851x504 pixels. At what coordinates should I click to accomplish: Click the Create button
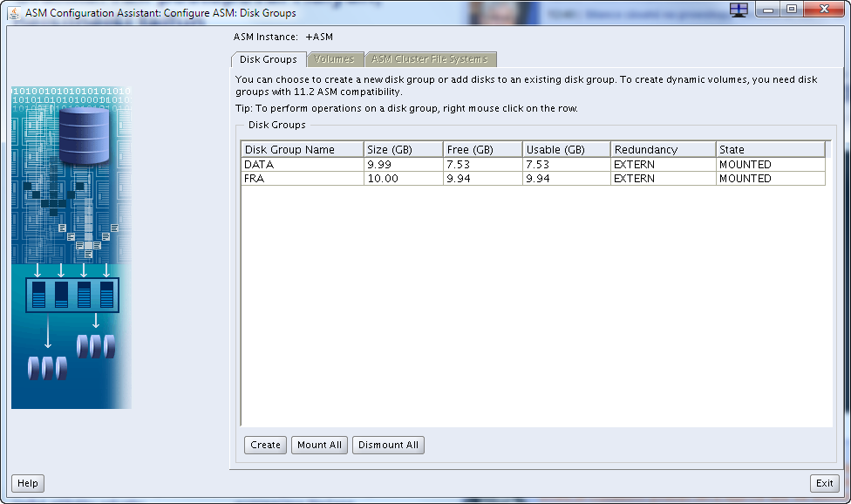pos(265,445)
